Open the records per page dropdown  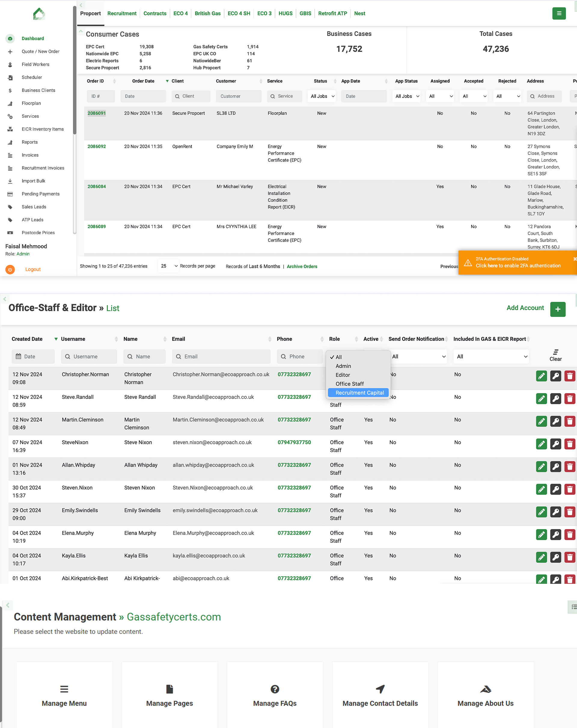point(169,266)
